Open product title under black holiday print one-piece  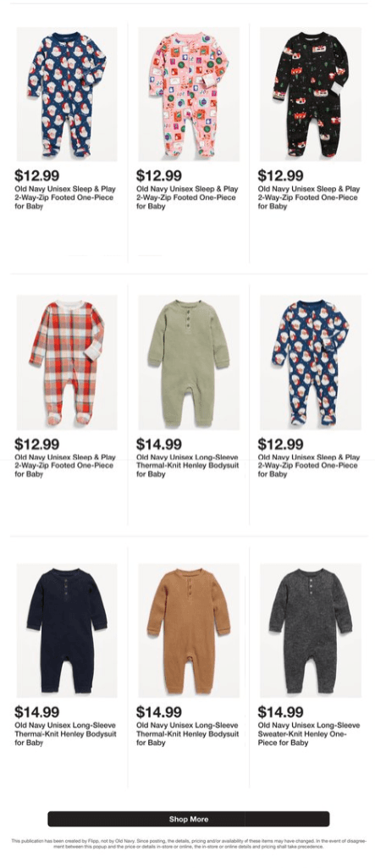click(309, 197)
